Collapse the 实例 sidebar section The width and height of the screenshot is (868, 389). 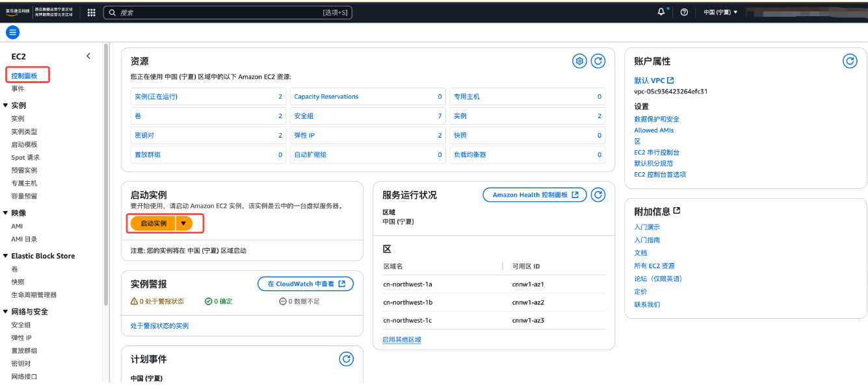(6, 105)
